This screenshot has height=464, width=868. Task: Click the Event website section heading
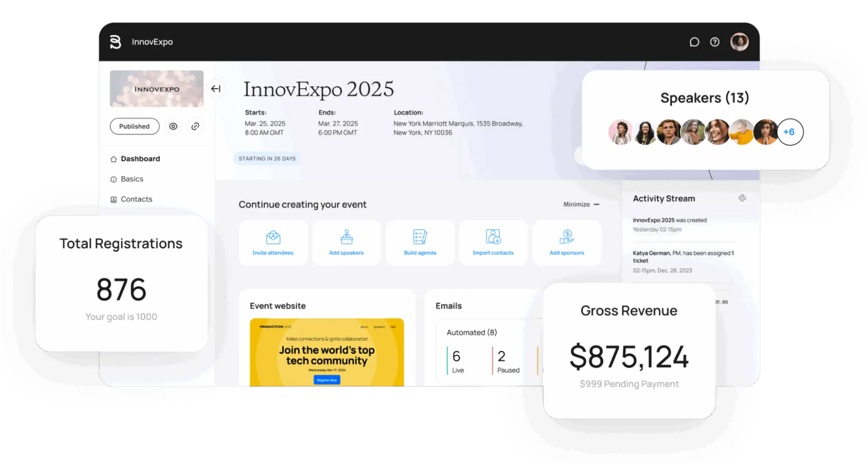pos(278,306)
